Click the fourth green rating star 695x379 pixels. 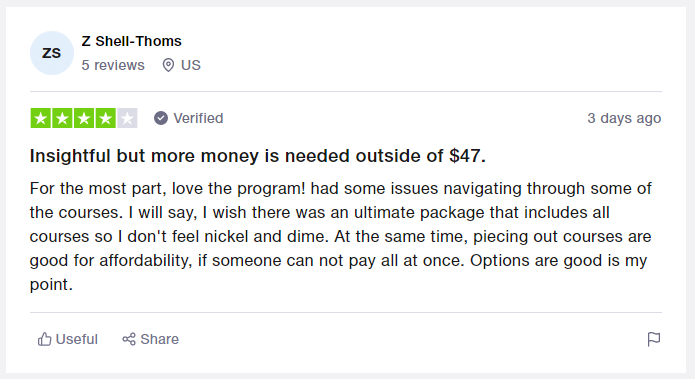105,118
